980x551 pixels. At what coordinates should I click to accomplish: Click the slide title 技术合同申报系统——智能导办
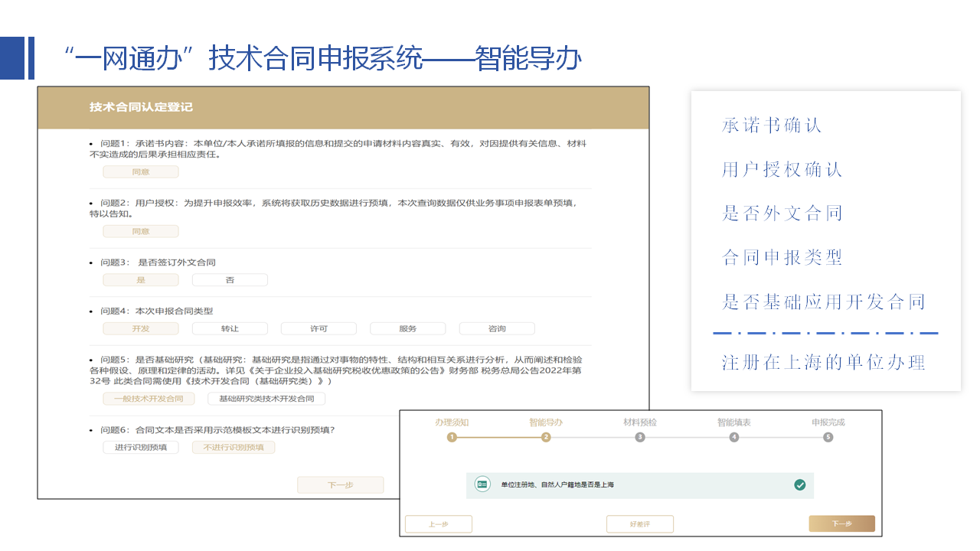pos(395,59)
